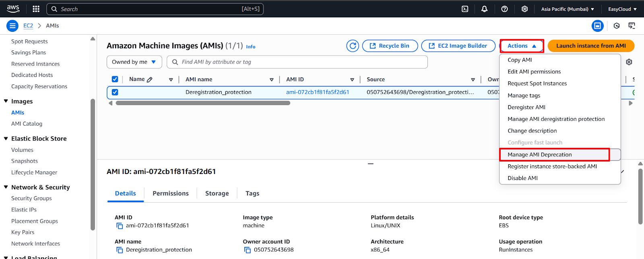This screenshot has height=259, width=644.
Task: Collapse the Elastic Block Store section
Action: [6, 139]
